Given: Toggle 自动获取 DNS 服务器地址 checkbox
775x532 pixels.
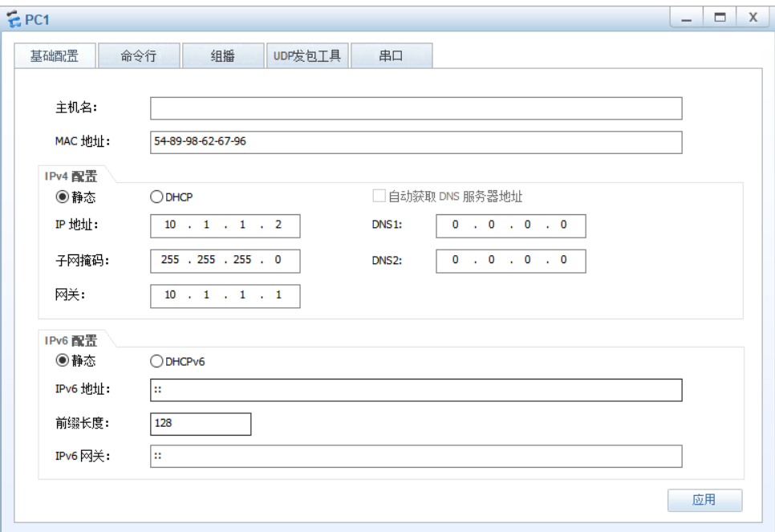Looking at the screenshot, I should pos(379,196).
